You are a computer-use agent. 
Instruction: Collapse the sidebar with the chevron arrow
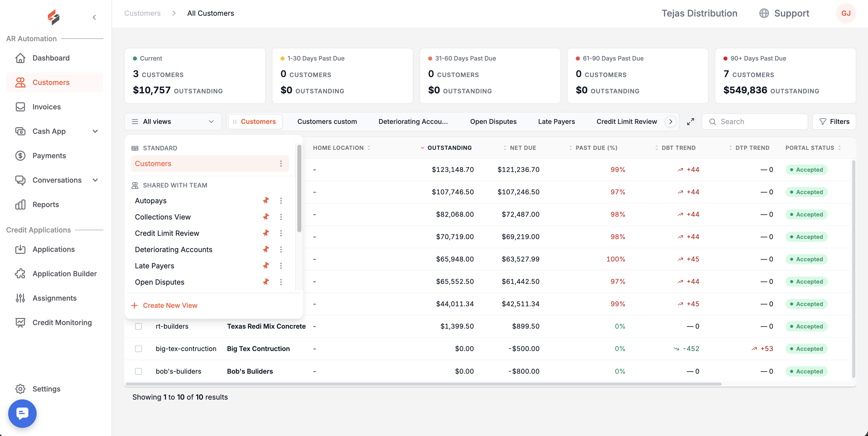click(x=94, y=17)
